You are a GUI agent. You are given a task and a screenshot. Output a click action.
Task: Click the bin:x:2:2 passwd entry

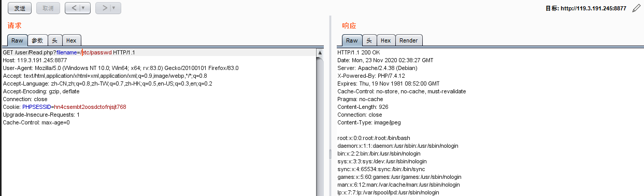(x=379, y=153)
